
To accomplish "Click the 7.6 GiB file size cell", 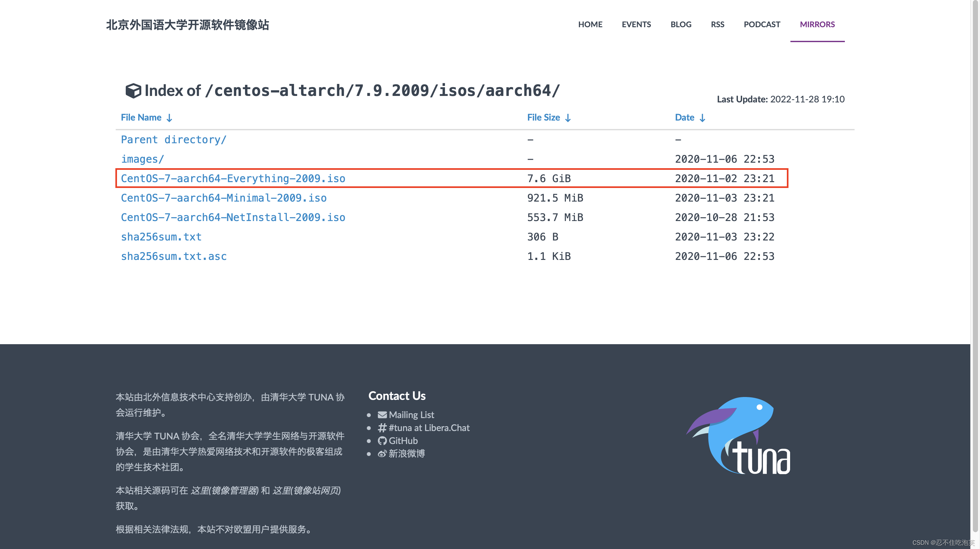I will [x=549, y=179].
